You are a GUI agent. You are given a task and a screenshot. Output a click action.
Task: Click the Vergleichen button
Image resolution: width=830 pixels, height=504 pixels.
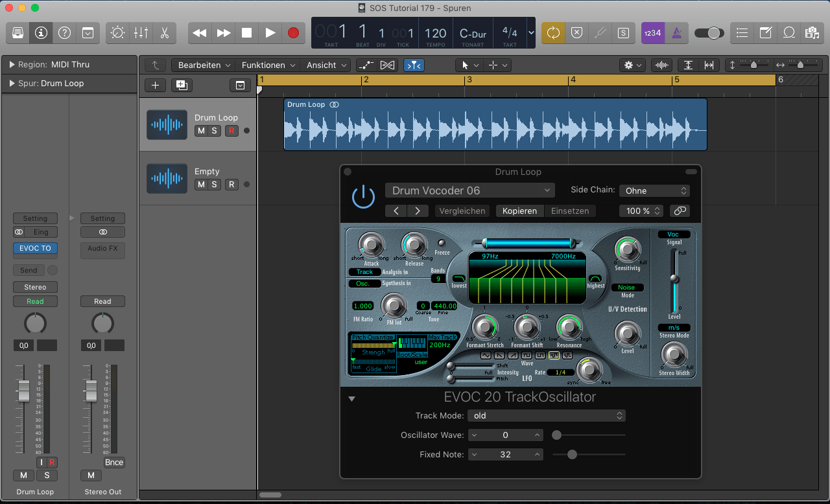pos(462,211)
